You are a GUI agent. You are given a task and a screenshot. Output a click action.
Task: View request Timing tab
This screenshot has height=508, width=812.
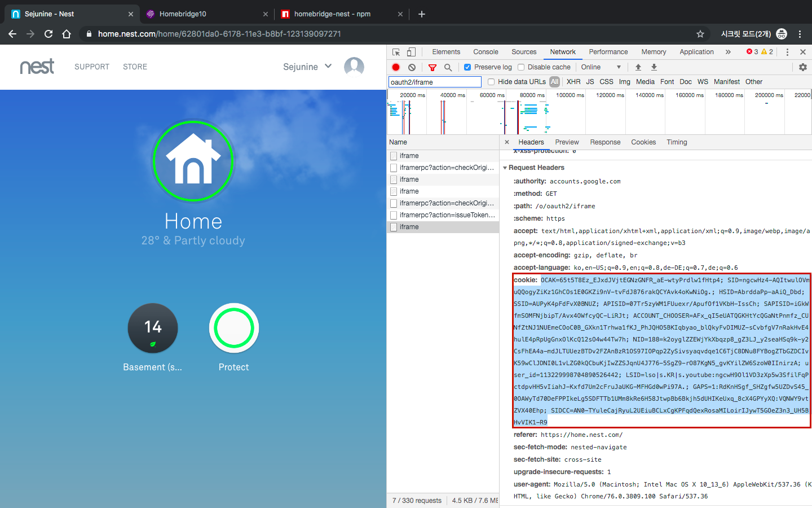pos(677,142)
